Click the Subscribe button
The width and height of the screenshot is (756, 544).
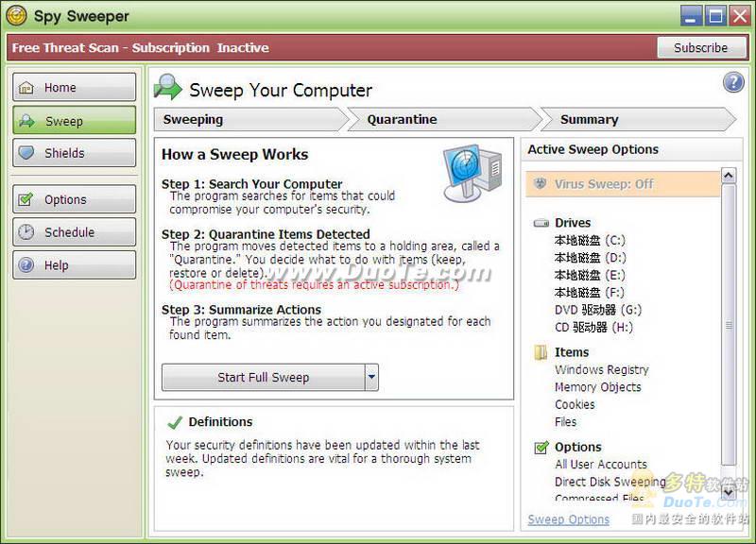701,48
